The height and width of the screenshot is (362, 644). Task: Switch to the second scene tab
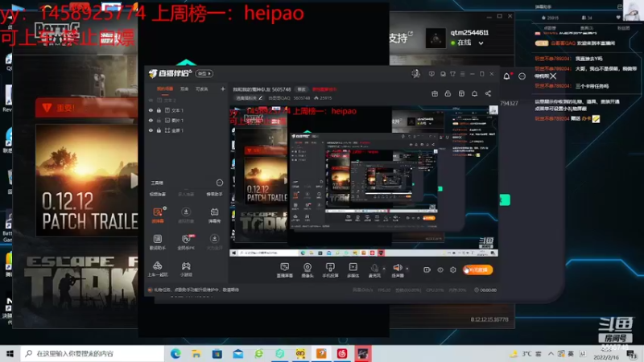pyautogui.click(x=184, y=89)
